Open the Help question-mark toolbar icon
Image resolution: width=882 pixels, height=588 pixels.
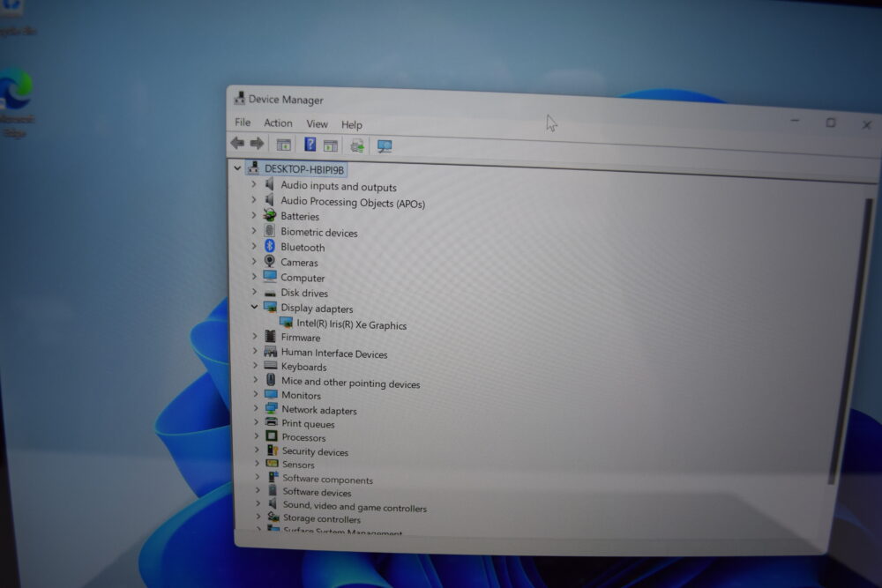pos(310,145)
